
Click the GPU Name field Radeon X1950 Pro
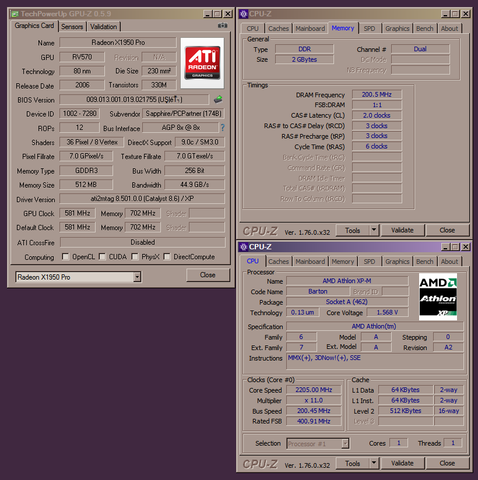pyautogui.click(x=118, y=42)
